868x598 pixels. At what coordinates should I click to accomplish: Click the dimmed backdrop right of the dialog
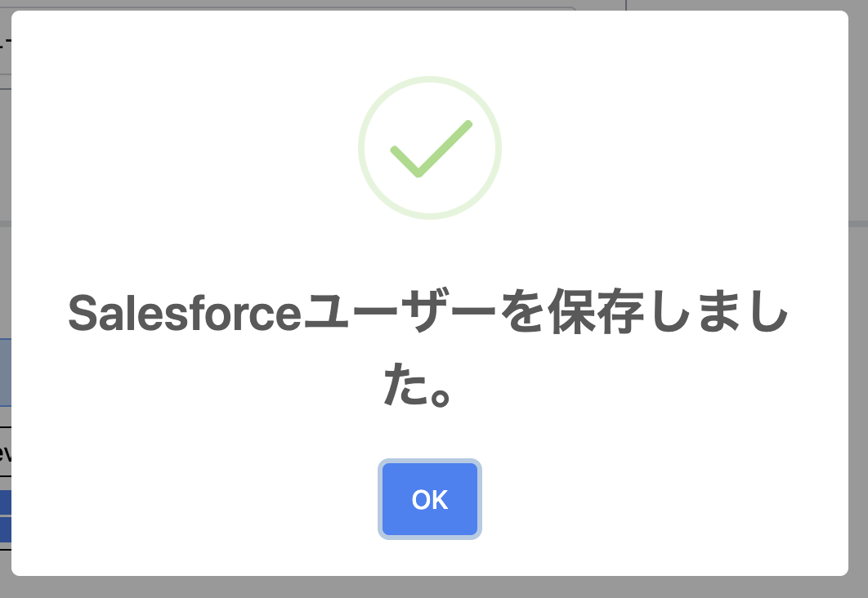pyautogui.click(x=858, y=327)
